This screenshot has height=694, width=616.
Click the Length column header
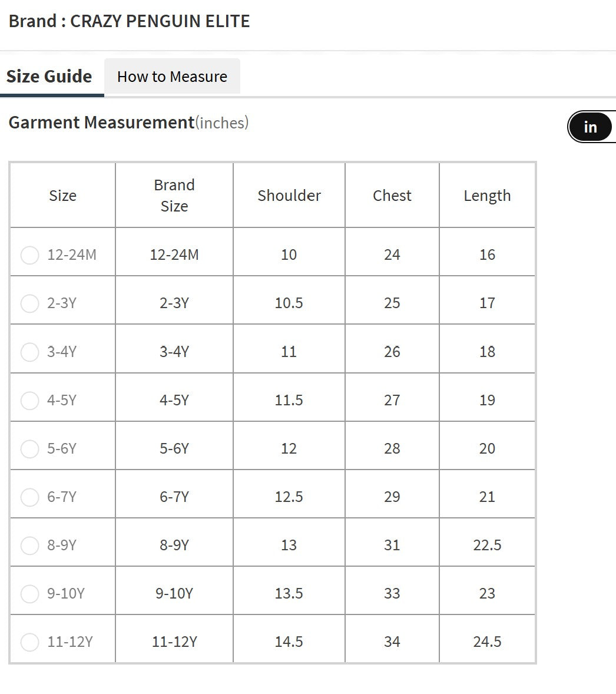click(x=487, y=196)
